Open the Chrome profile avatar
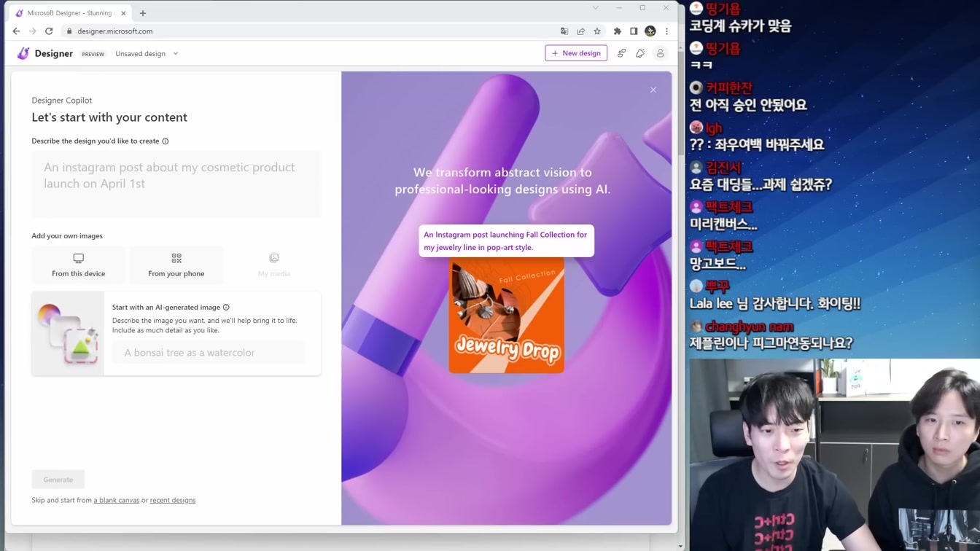This screenshot has height=551, width=980. click(x=650, y=31)
